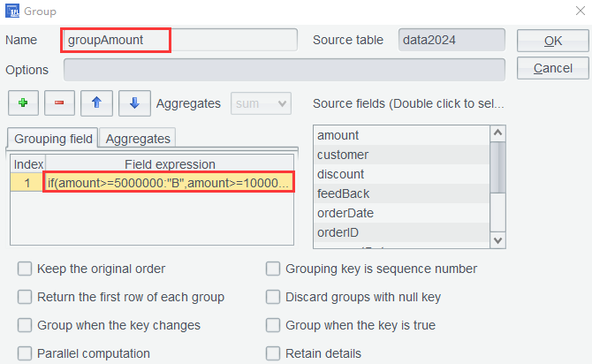
Task: Close the Group dialog window
Action: pyautogui.click(x=578, y=11)
